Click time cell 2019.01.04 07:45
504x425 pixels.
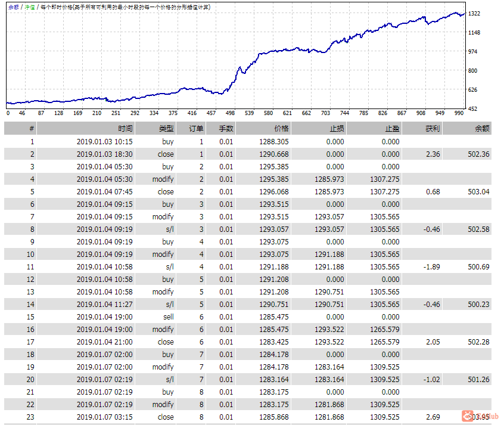[x=104, y=192]
